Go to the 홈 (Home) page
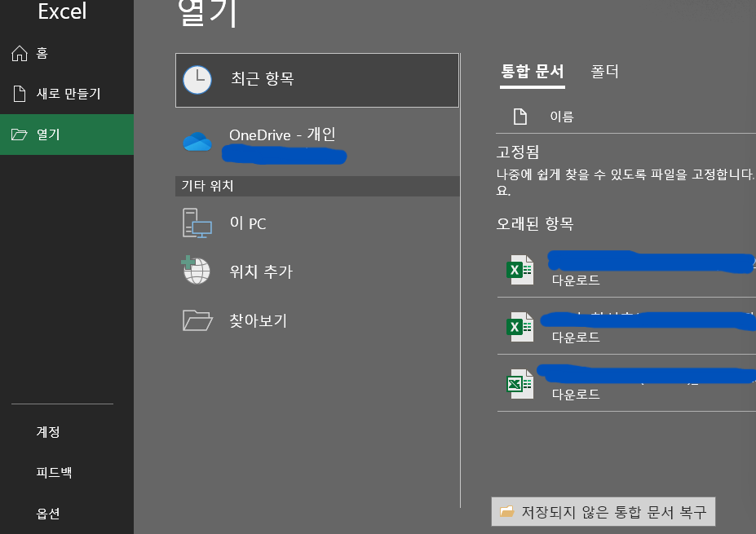The width and height of the screenshot is (756, 534). click(67, 53)
